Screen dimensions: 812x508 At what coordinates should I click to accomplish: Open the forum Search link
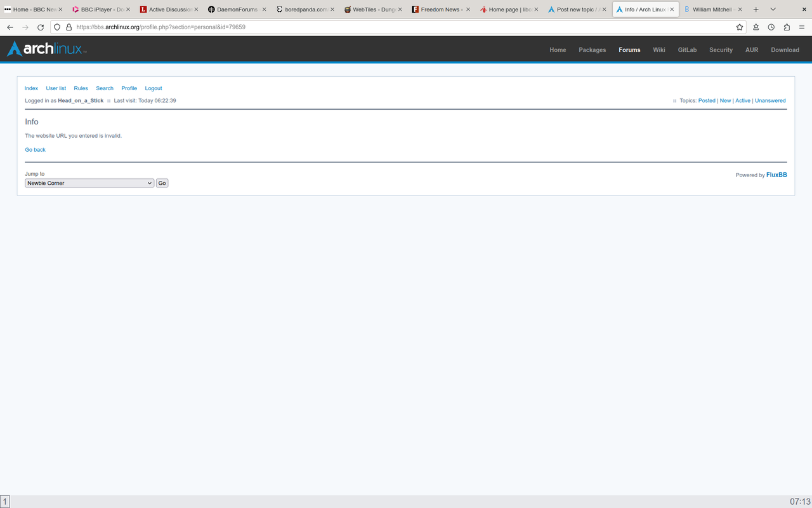(105, 88)
